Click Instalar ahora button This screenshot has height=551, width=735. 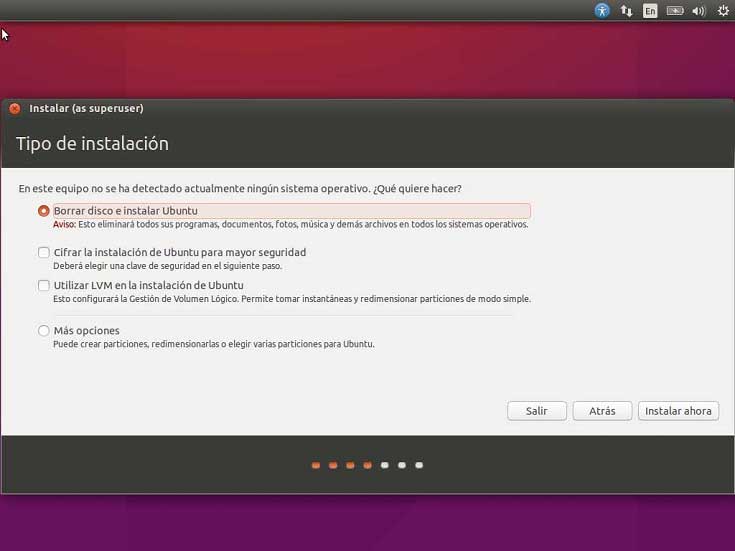click(x=678, y=411)
